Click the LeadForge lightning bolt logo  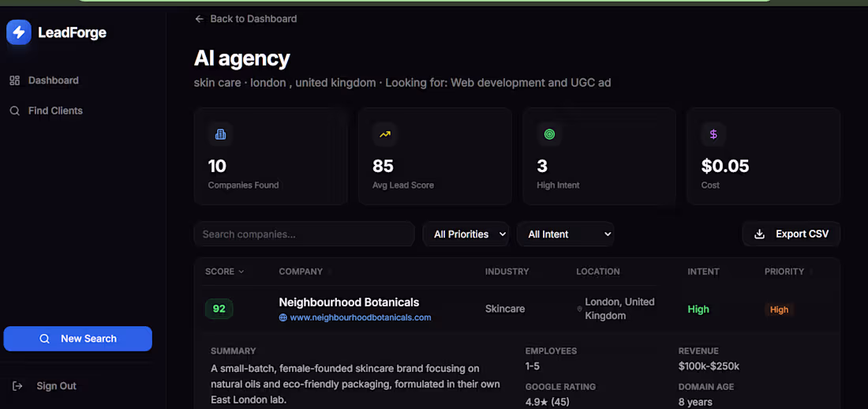pyautogui.click(x=19, y=32)
